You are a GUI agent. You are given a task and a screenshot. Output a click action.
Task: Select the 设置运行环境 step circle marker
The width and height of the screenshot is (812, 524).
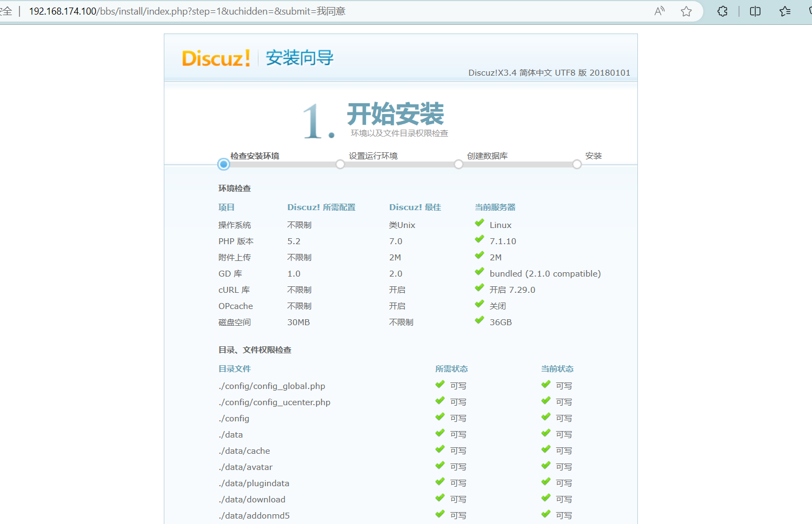click(x=340, y=164)
